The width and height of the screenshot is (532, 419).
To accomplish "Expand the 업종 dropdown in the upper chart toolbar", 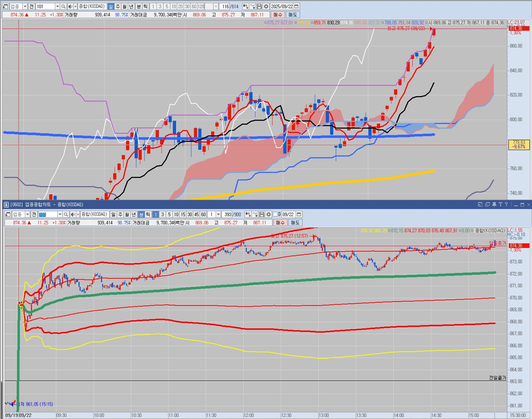I will tap(25, 6).
